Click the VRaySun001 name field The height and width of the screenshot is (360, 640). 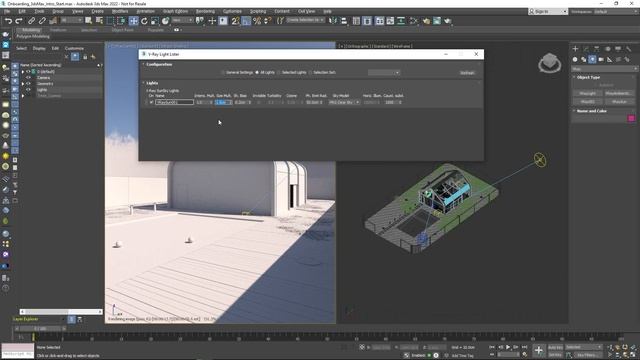coord(174,102)
